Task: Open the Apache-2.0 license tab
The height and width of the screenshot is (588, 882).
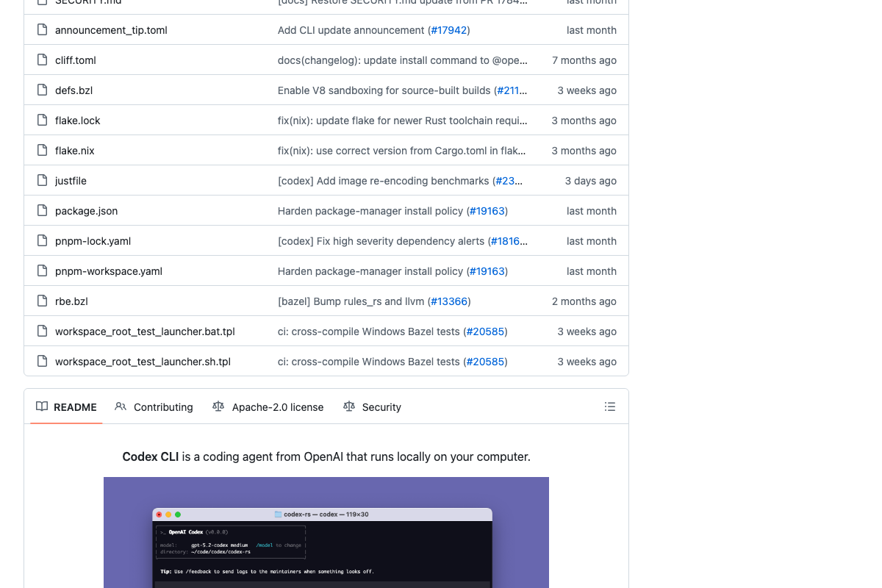Action: click(x=268, y=406)
